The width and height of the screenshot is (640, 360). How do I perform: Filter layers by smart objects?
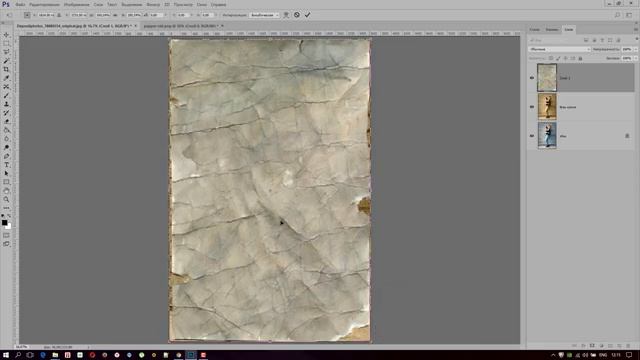click(x=618, y=40)
